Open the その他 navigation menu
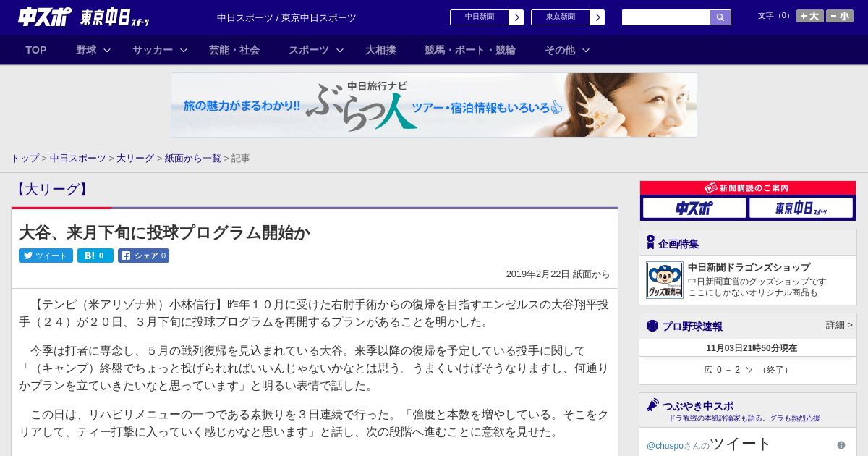 tap(560, 50)
